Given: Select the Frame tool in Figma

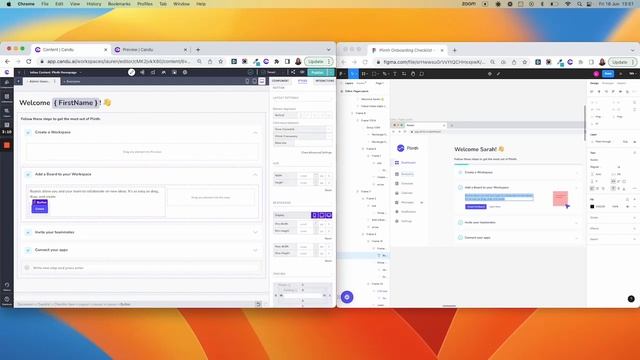Looking at the screenshot, I should [x=364, y=74].
